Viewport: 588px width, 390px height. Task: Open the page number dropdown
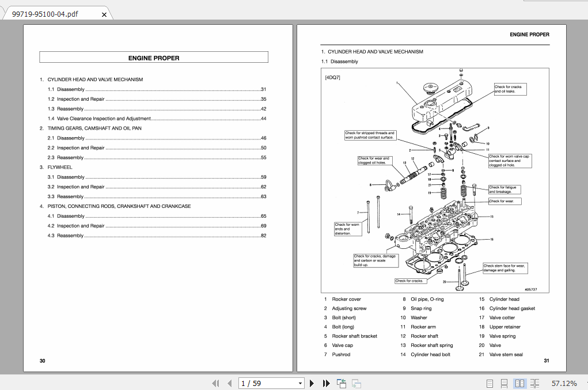(299, 383)
